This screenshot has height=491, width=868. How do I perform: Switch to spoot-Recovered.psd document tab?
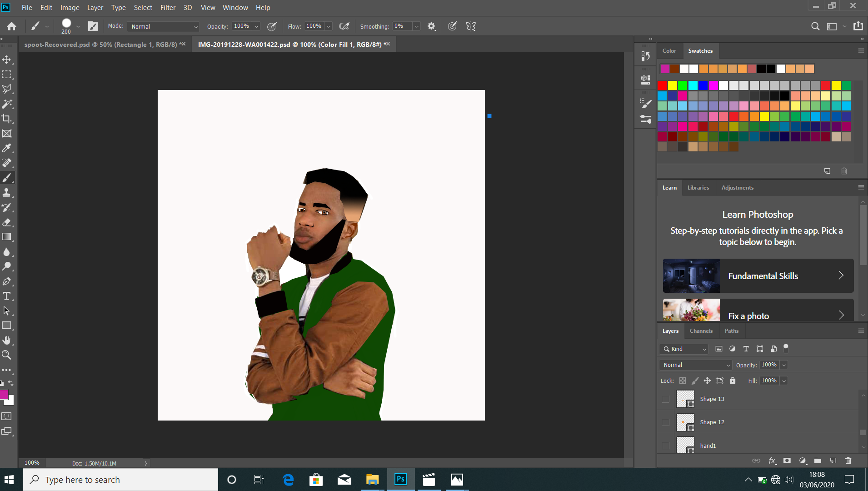pyautogui.click(x=100, y=45)
